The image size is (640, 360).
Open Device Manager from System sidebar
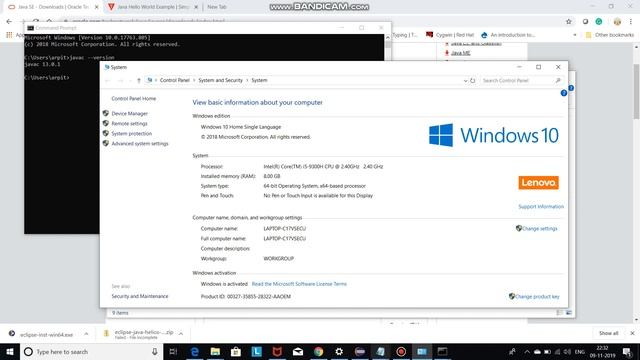(129, 113)
